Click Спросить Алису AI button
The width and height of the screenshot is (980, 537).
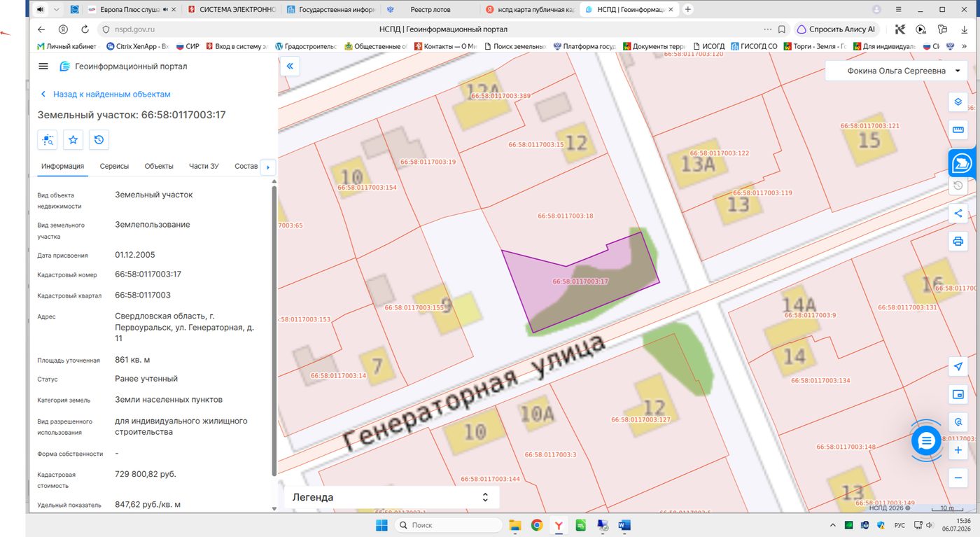click(836, 29)
